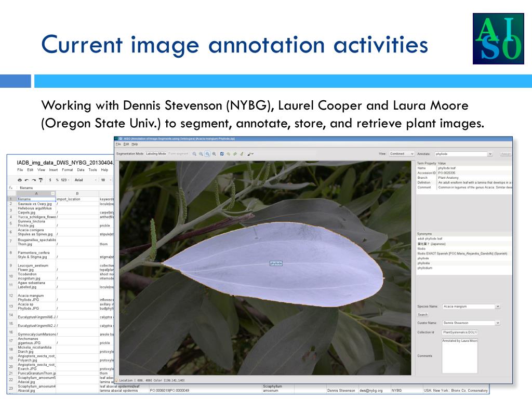
Task: Click 'Plant Anatomy' branch value
Action: point(448,178)
